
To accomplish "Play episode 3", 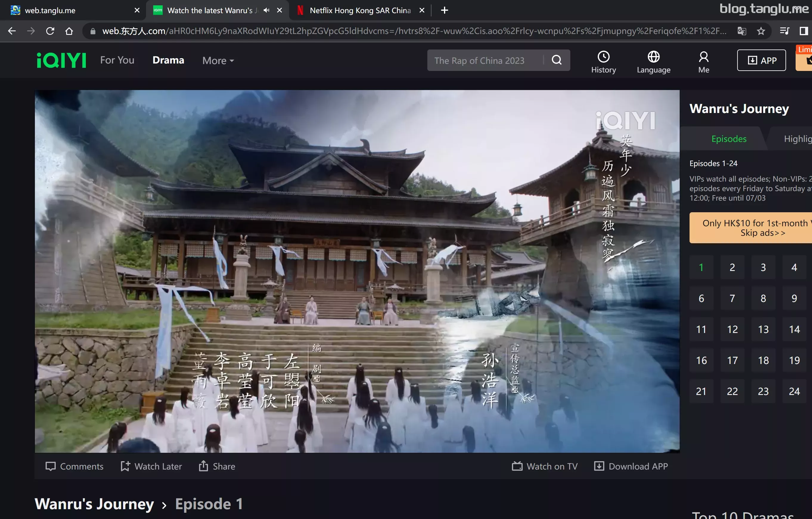I will (763, 267).
